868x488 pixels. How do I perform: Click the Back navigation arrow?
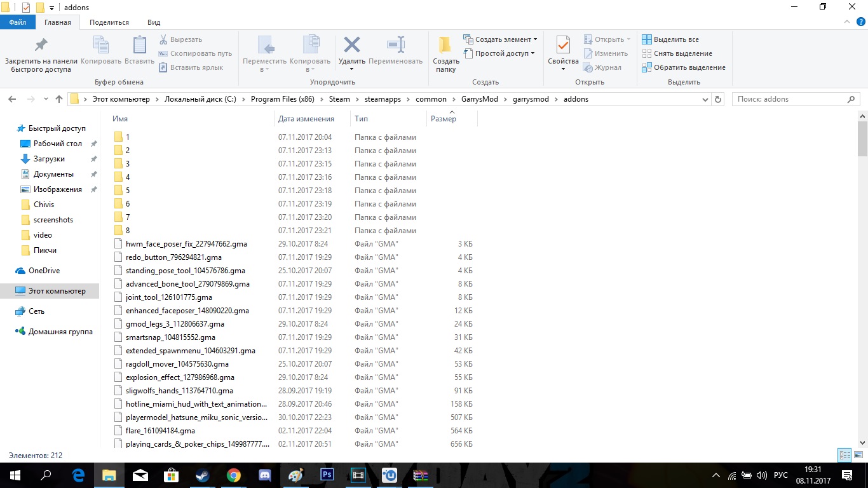click(x=11, y=99)
